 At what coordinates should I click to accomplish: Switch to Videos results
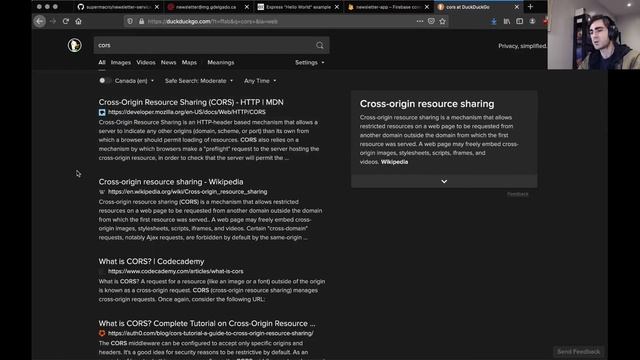[146, 62]
